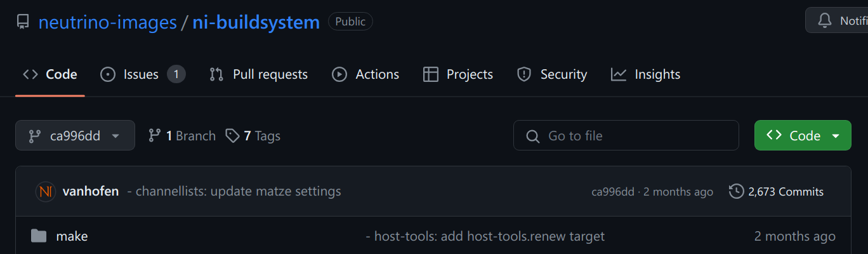Viewport: 868px width, 254px height.
Task: Click the notification bell icon
Action: coord(825,21)
